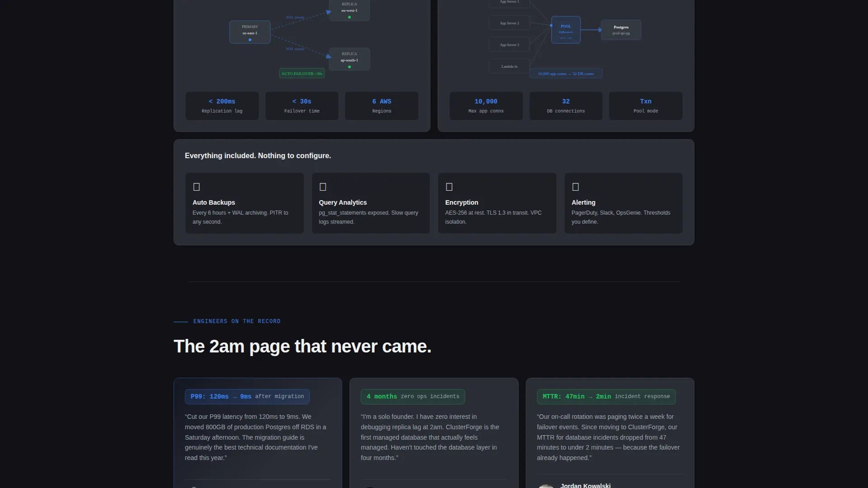Click the Alerting card icon

pos(576,187)
